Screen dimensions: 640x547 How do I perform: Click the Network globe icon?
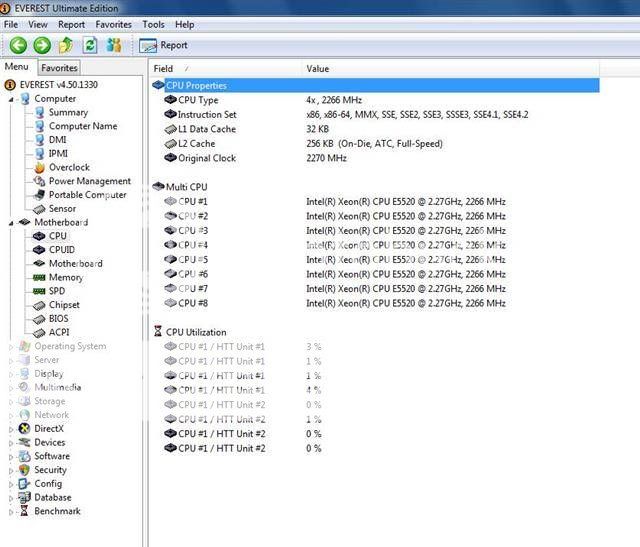(x=24, y=415)
